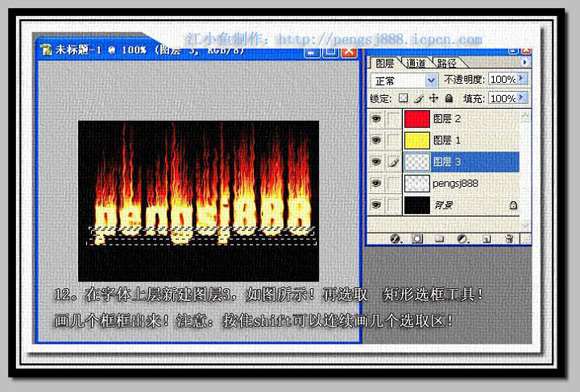
Task: Hide the 图层 2 layer
Action: coord(376,119)
